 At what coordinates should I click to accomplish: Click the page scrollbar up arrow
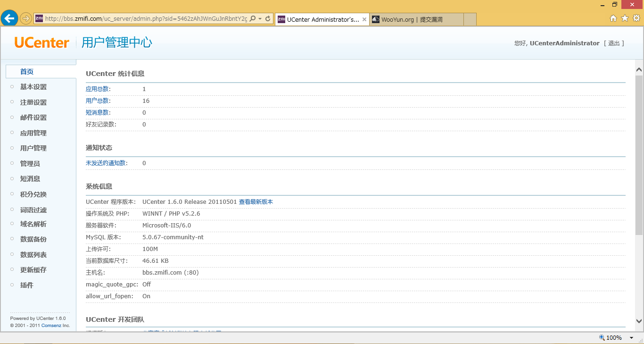(639, 70)
